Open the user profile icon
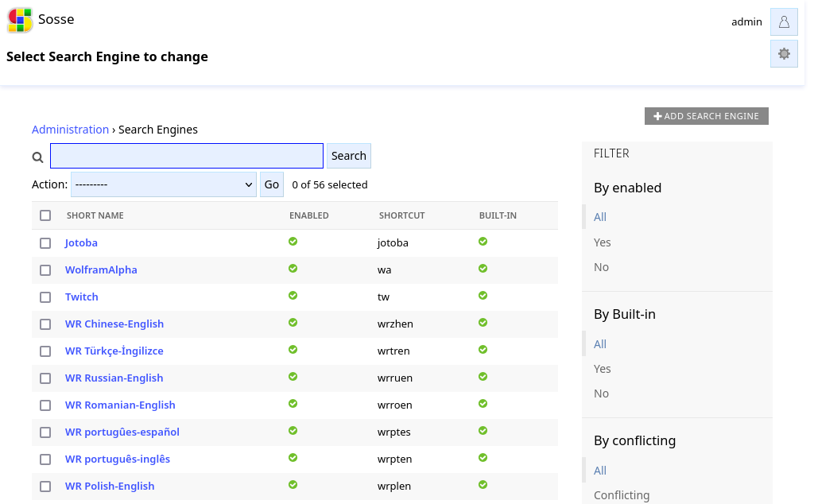Viewport: 814px width, 504px height. (784, 21)
